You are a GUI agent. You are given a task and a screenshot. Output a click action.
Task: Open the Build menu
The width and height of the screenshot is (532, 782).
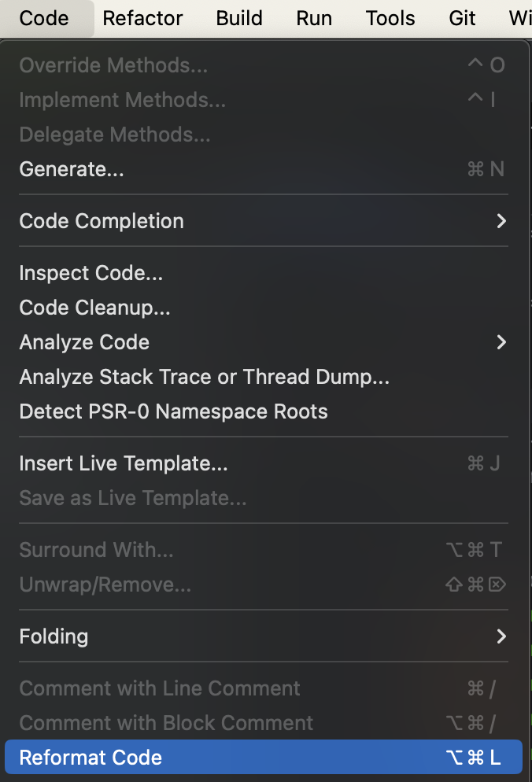pos(239,18)
